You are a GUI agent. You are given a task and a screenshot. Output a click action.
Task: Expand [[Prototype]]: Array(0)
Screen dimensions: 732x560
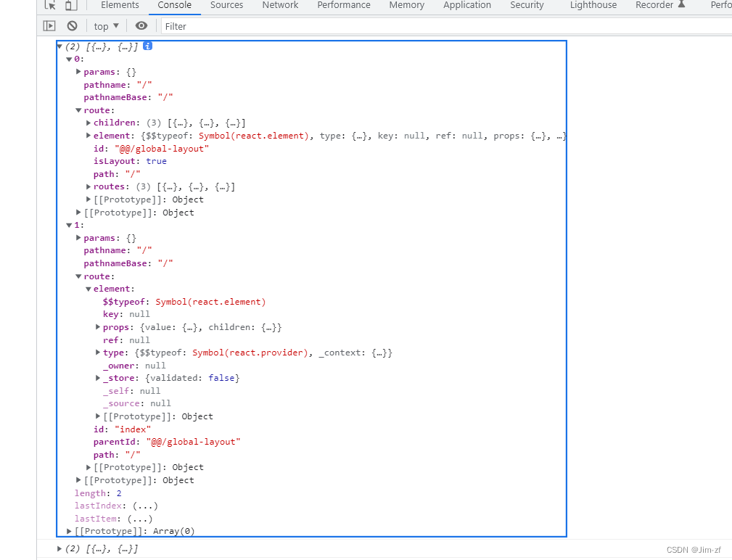click(x=69, y=531)
